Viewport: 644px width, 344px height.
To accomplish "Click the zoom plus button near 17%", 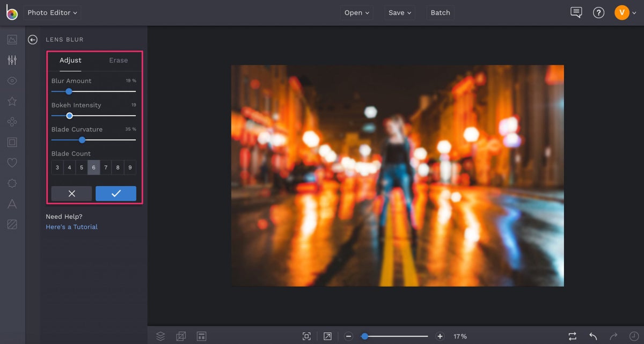I will coord(440,336).
